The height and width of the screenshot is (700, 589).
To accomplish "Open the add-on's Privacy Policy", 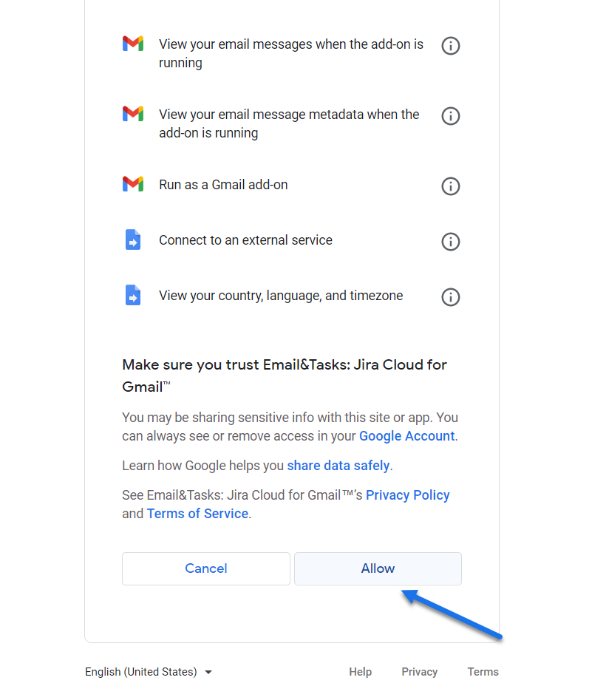I will coord(407,495).
